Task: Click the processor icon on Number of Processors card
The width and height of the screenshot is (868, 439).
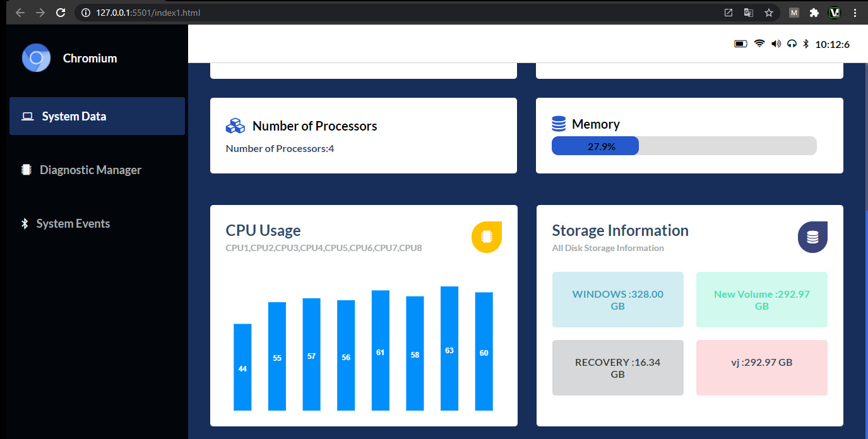Action: click(x=235, y=126)
